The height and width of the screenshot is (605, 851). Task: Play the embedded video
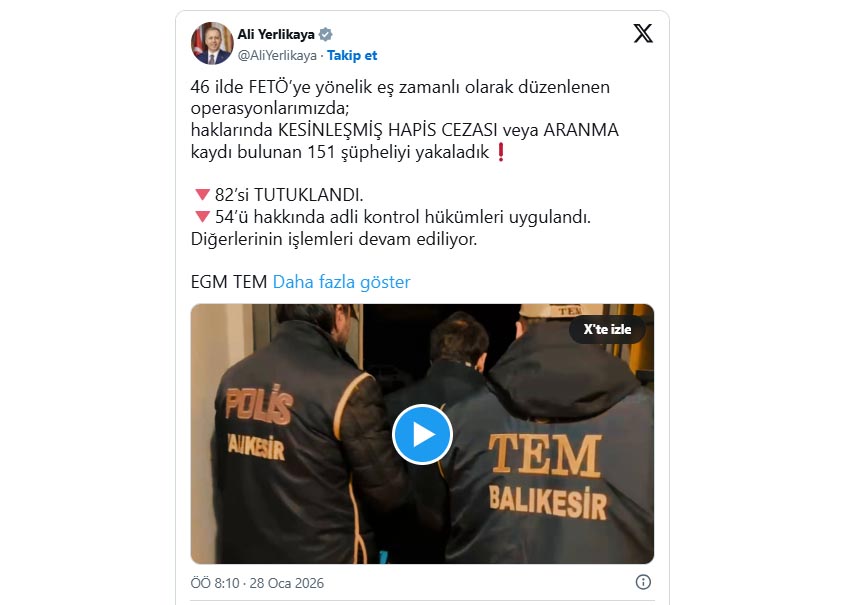[x=422, y=434]
